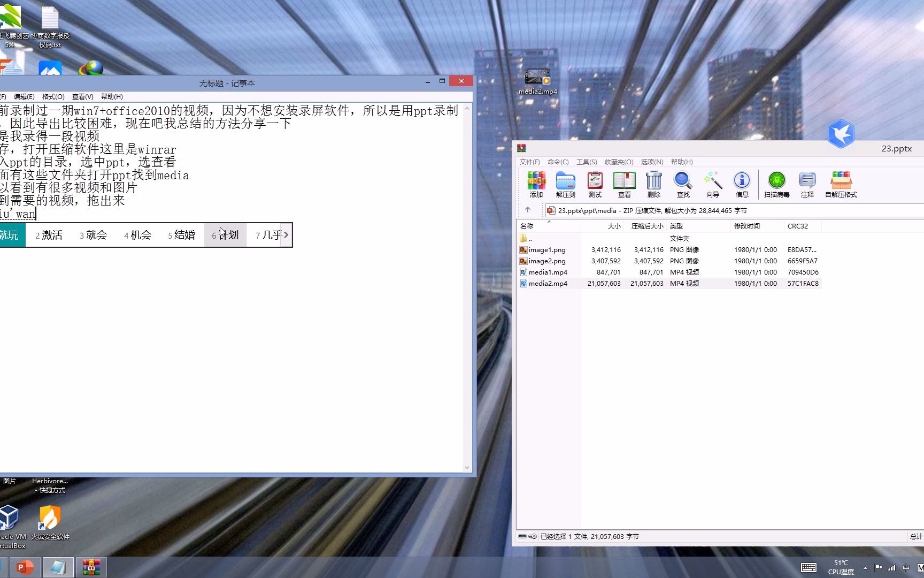Click the 中 input method tray indicator

tap(906, 568)
